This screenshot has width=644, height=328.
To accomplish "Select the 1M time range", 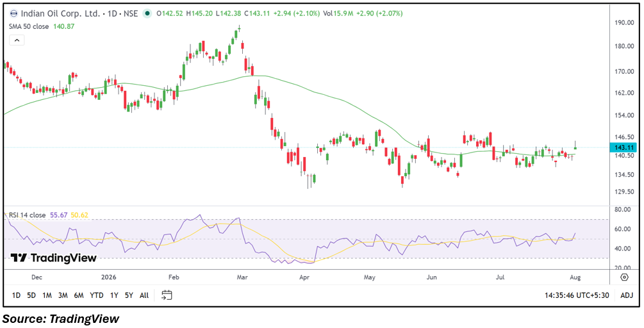I will [x=47, y=295].
